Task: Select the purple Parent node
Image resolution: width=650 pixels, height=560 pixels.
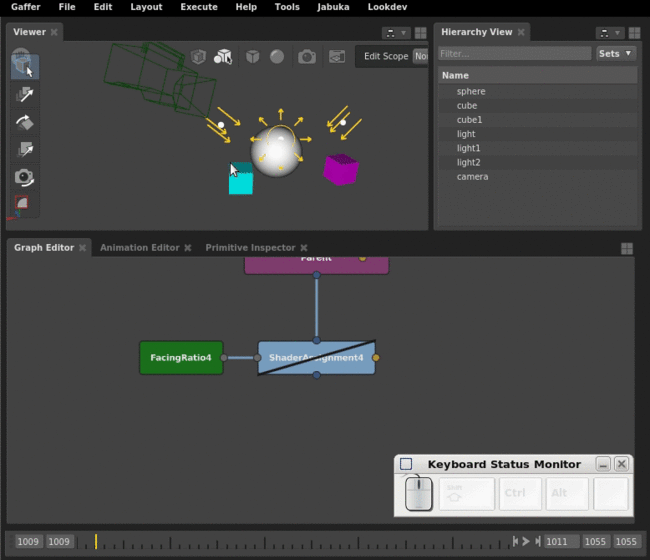Action: (x=317, y=264)
